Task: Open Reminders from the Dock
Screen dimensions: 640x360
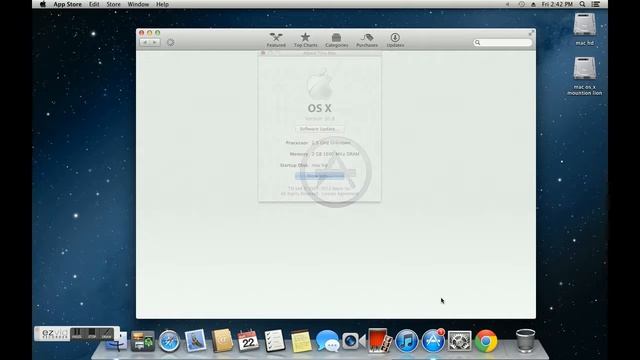Action: coord(274,341)
